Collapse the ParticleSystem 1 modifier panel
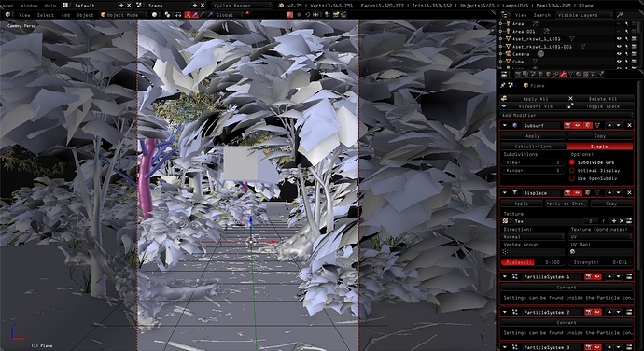The width and height of the screenshot is (644, 351). 505,277
